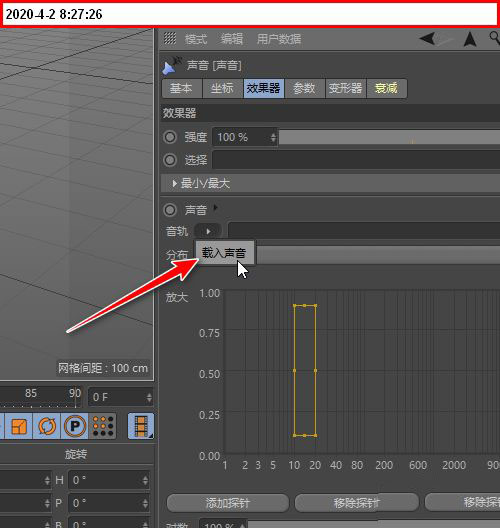The image size is (500, 528).
Task: Click the yellow probe rectangle in graph
Action: (x=305, y=370)
